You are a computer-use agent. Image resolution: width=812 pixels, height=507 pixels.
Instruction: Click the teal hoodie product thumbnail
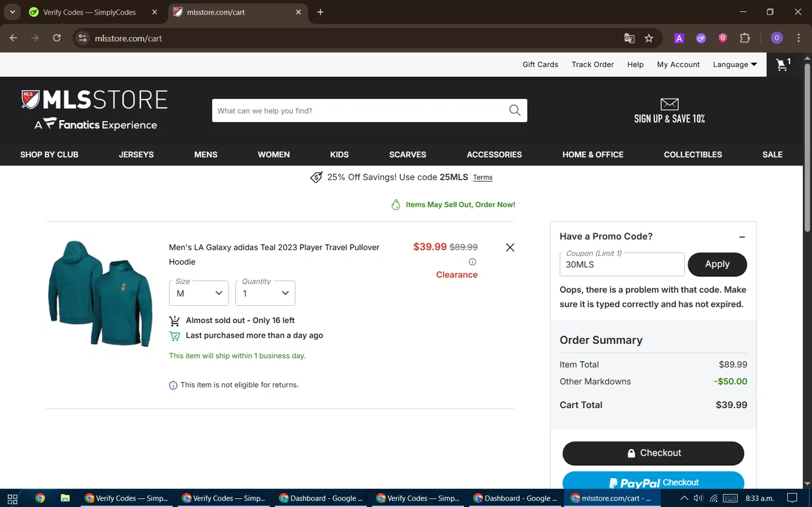[x=101, y=294]
